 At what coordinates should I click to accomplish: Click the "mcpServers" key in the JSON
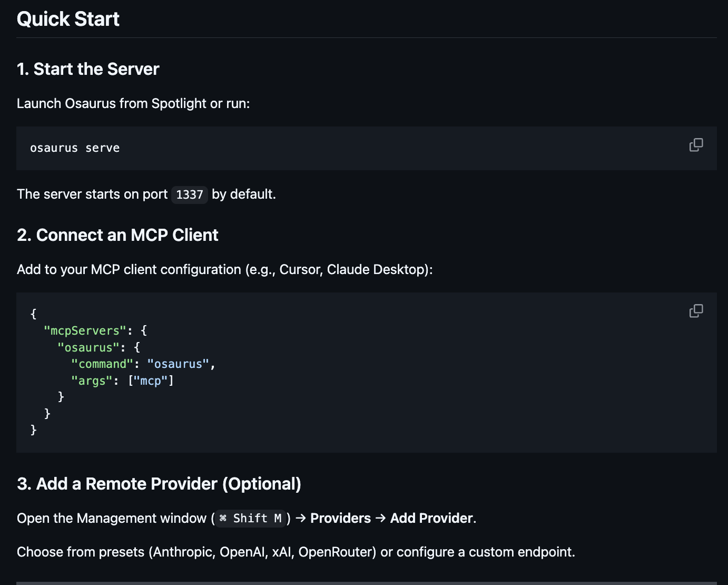click(85, 331)
